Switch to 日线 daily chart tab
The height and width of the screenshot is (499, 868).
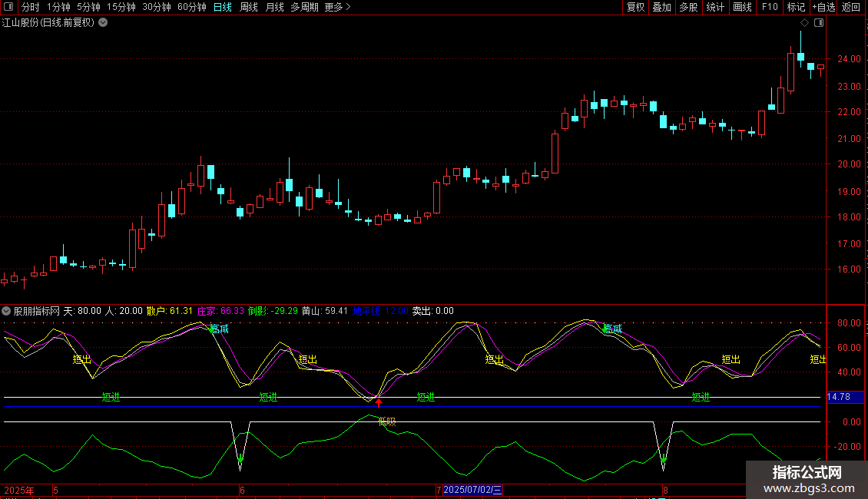pos(222,8)
